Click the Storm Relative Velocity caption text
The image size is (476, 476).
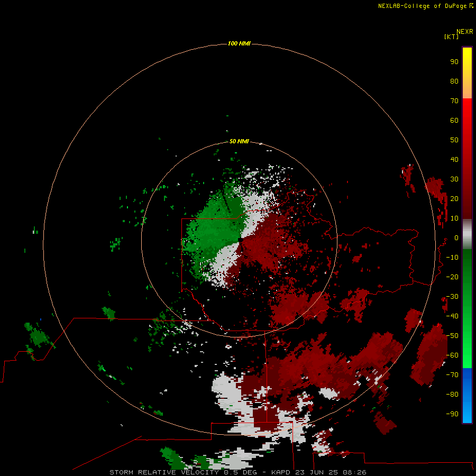(x=237, y=472)
